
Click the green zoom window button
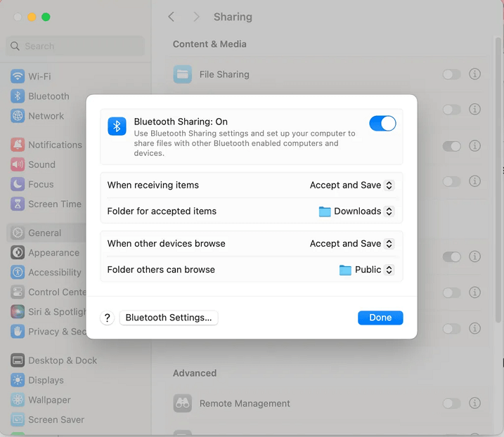tap(46, 17)
